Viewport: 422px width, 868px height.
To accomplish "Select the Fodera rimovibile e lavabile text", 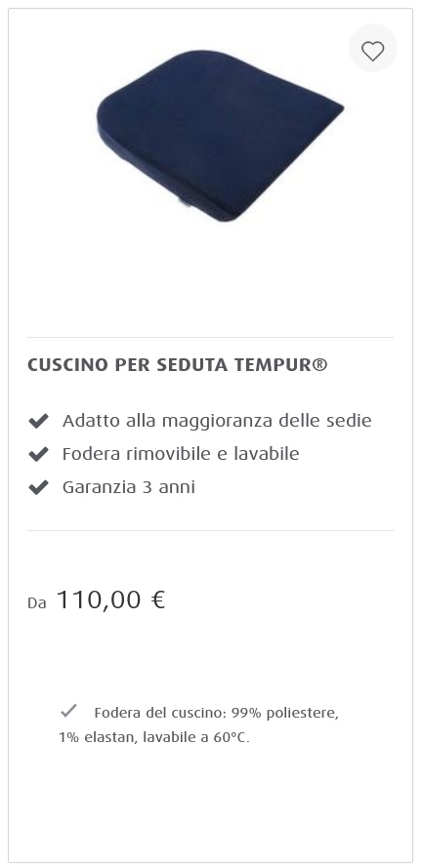I will tap(181, 454).
